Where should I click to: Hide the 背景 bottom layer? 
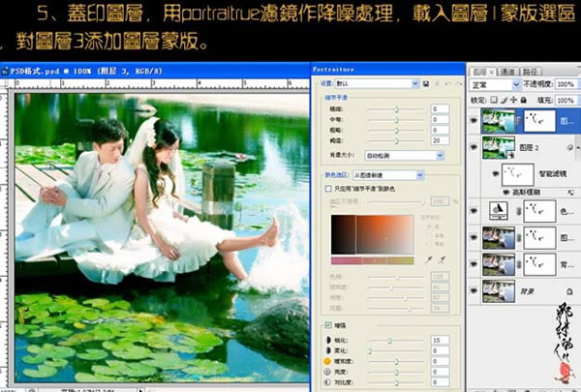[x=474, y=290]
